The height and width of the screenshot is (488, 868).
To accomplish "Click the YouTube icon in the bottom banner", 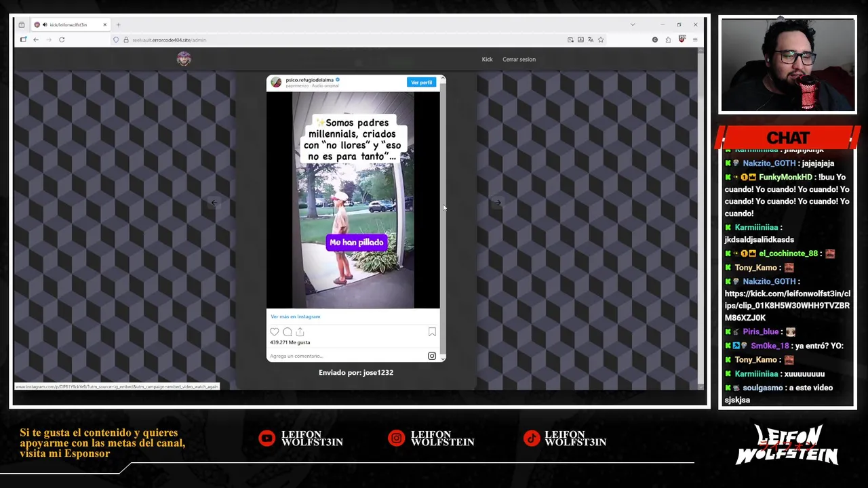I will tap(267, 439).
